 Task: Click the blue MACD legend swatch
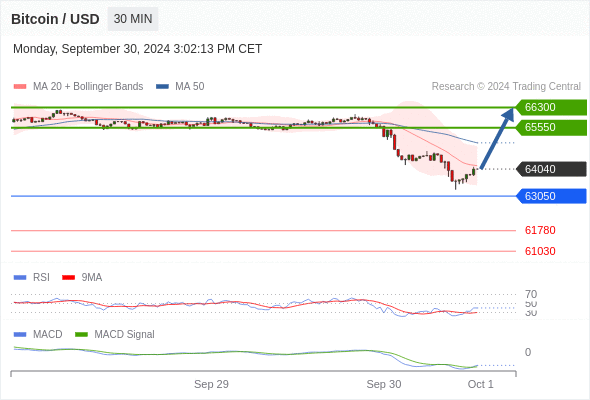coord(20,335)
